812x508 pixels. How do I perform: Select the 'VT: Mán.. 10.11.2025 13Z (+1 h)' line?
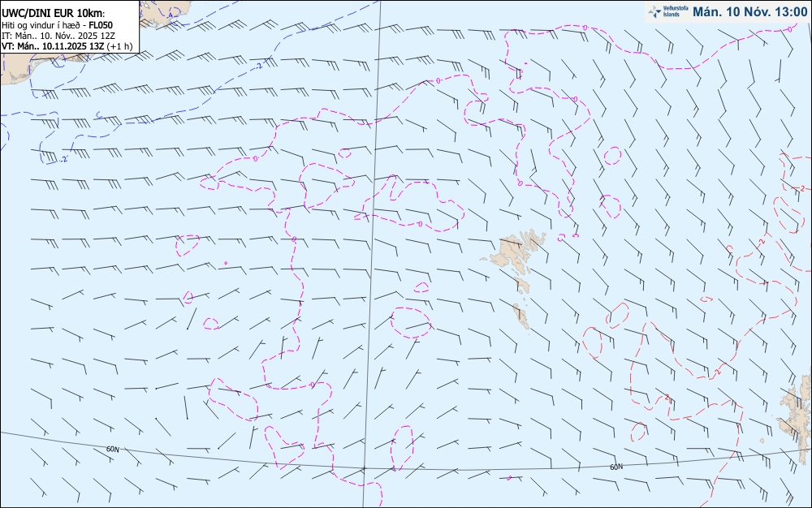(67, 46)
